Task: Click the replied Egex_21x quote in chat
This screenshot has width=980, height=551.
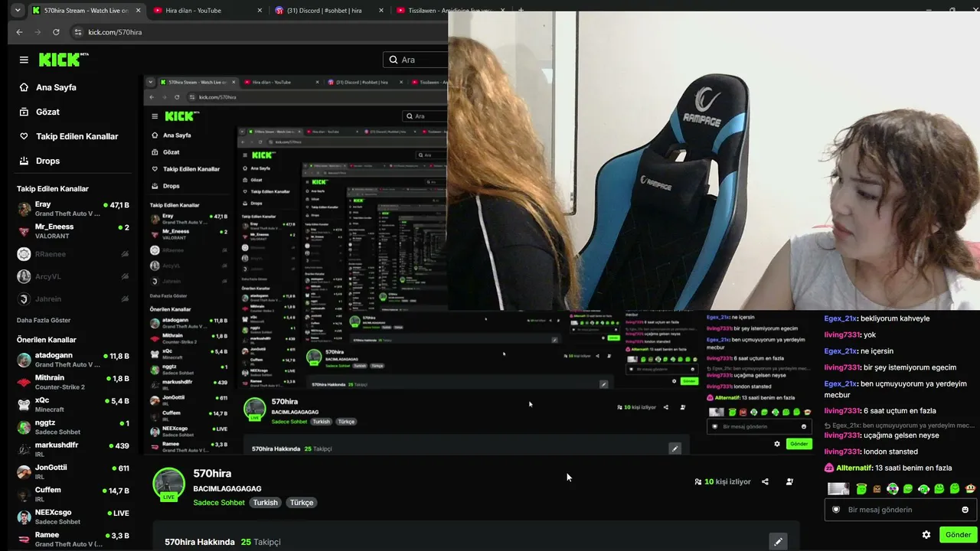Action: click(x=900, y=425)
